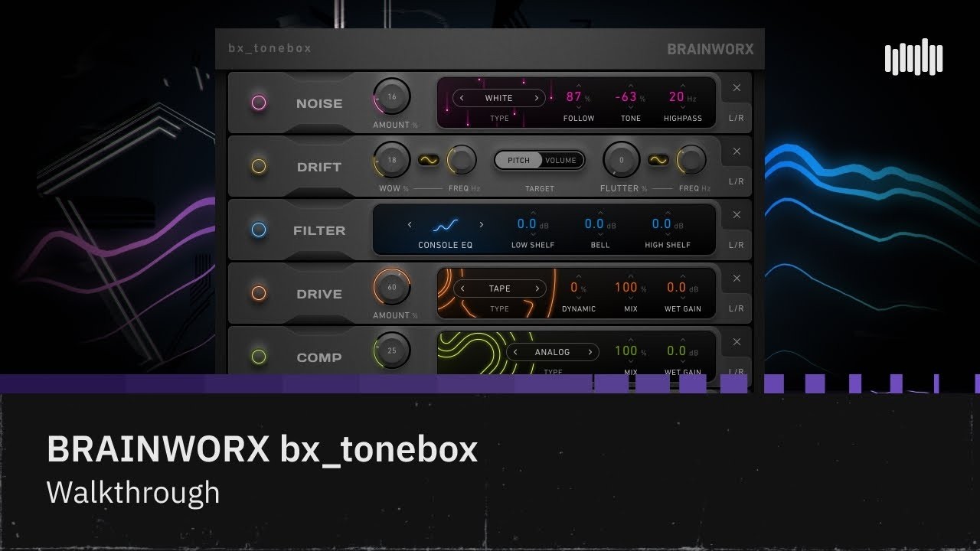Remove the Noise module with X

[x=737, y=88]
